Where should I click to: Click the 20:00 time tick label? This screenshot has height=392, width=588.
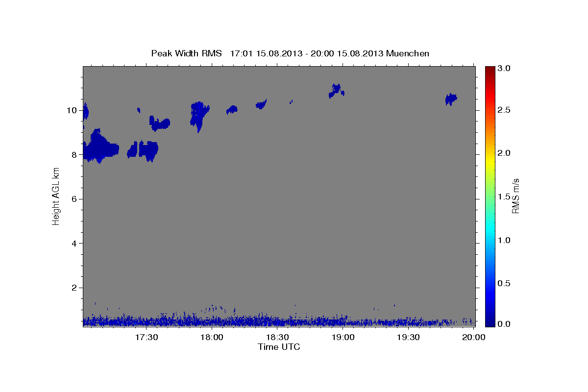[474, 337]
